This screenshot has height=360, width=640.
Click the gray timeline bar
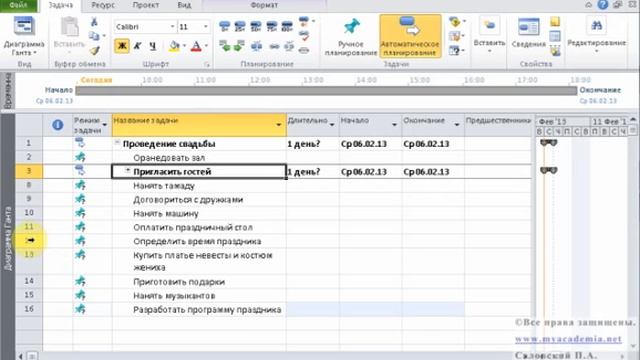(x=326, y=91)
